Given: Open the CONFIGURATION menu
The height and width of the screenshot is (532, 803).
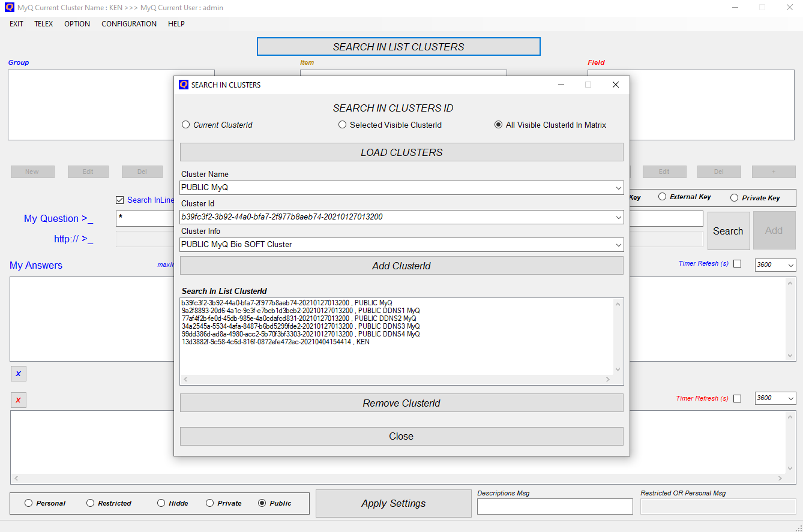Looking at the screenshot, I should pyautogui.click(x=129, y=24).
